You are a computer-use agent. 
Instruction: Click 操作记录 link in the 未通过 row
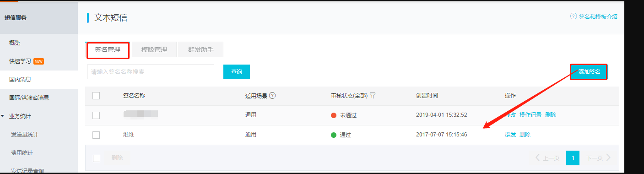[x=530, y=115]
